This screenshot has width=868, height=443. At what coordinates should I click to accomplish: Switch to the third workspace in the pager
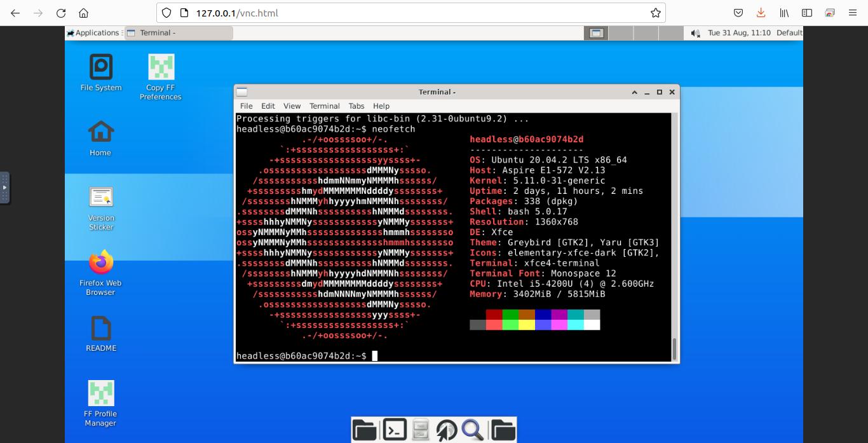click(x=646, y=33)
